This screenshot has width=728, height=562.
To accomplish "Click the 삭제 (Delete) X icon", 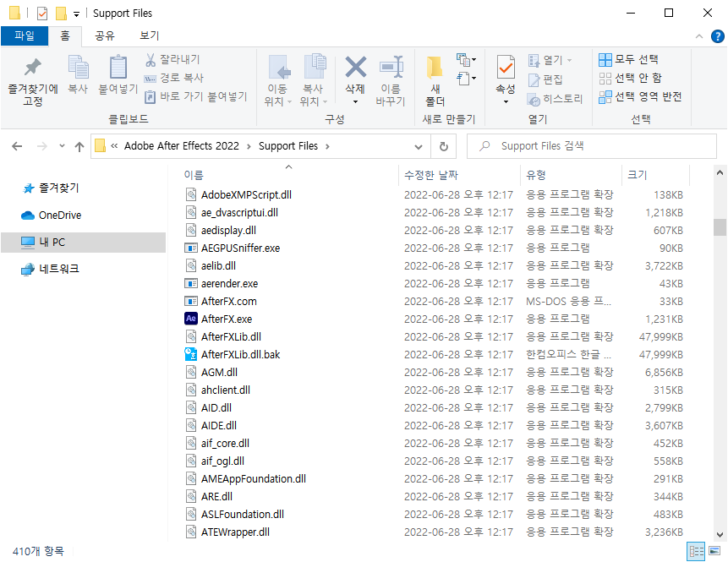I will click(355, 68).
